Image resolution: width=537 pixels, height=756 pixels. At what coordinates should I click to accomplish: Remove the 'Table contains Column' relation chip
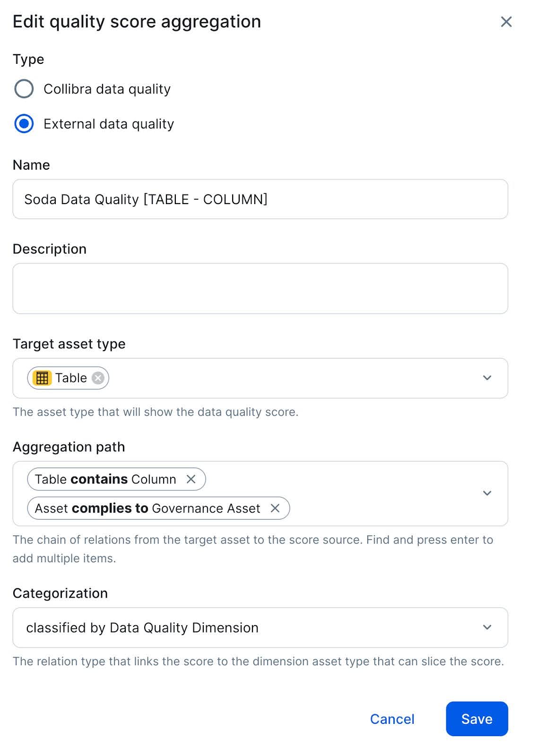[191, 479]
